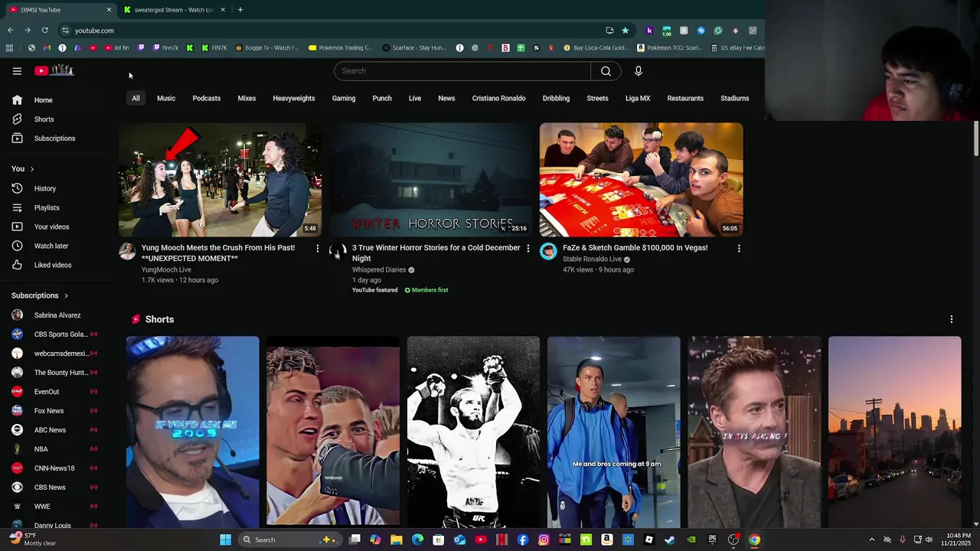Select the Music filter chip
This screenshot has width=980, height=551.
(166, 98)
